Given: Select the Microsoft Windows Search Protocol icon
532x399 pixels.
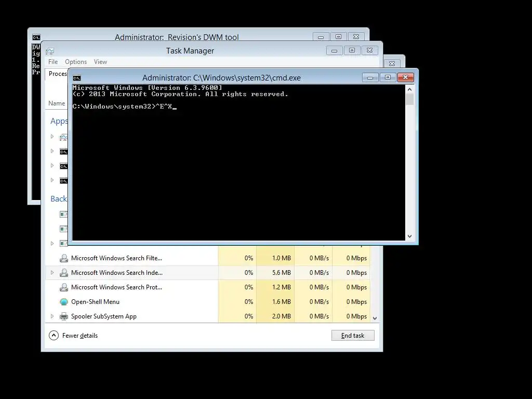Looking at the screenshot, I should click(64, 287).
